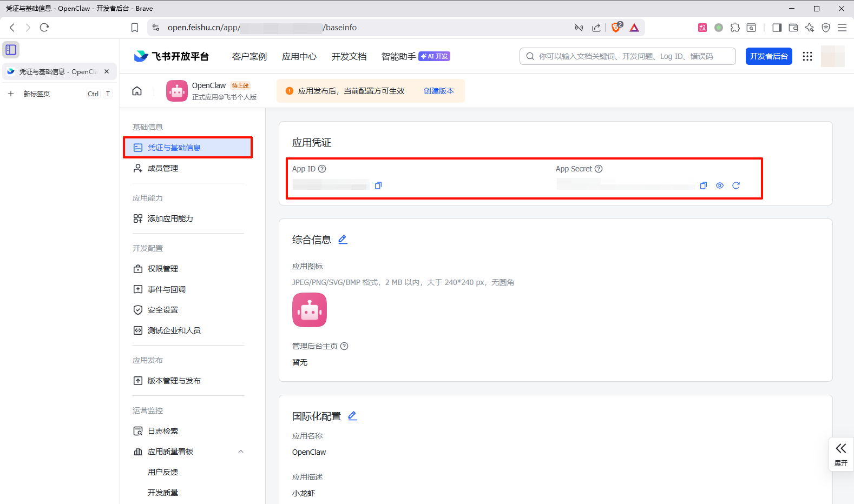Click the 创建版本 link
This screenshot has width=854, height=504.
(x=438, y=91)
